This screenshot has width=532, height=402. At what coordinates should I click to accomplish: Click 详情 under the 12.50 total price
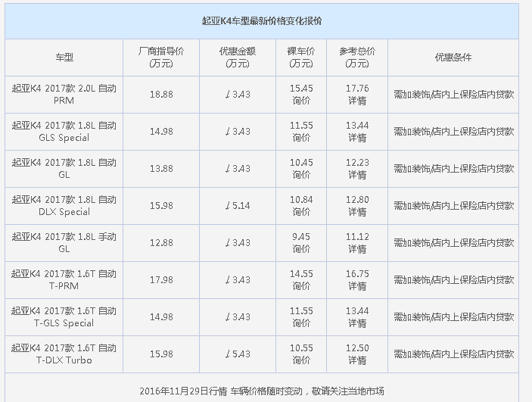point(356,360)
